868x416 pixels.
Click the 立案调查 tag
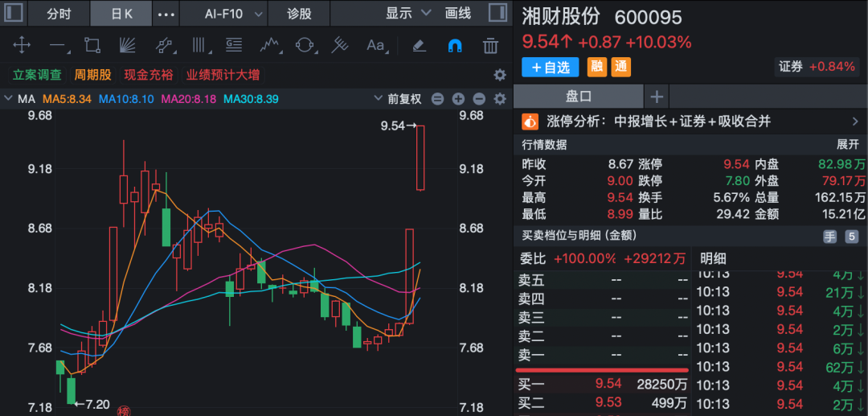pyautogui.click(x=37, y=75)
